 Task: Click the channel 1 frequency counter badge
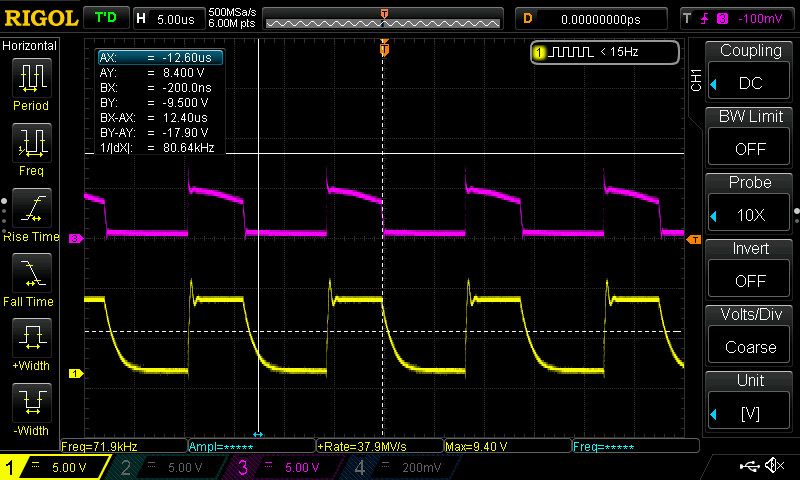point(605,52)
